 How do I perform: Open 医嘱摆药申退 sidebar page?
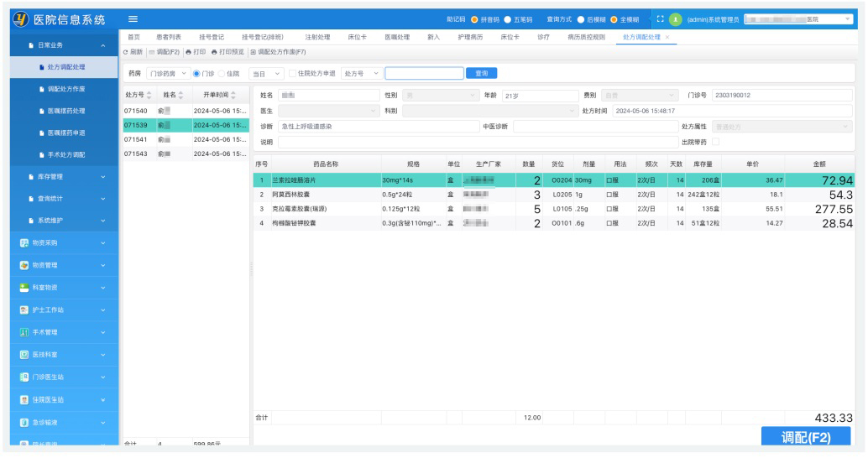[64, 133]
